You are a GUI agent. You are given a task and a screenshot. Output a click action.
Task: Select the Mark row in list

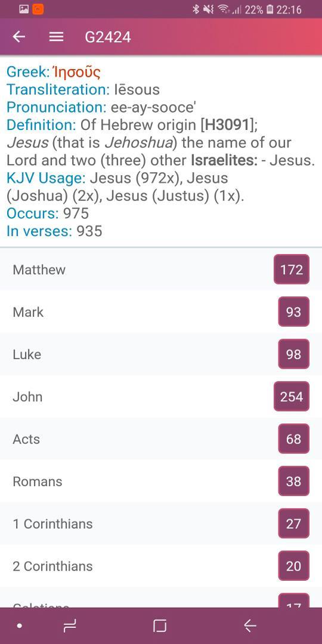click(161, 312)
